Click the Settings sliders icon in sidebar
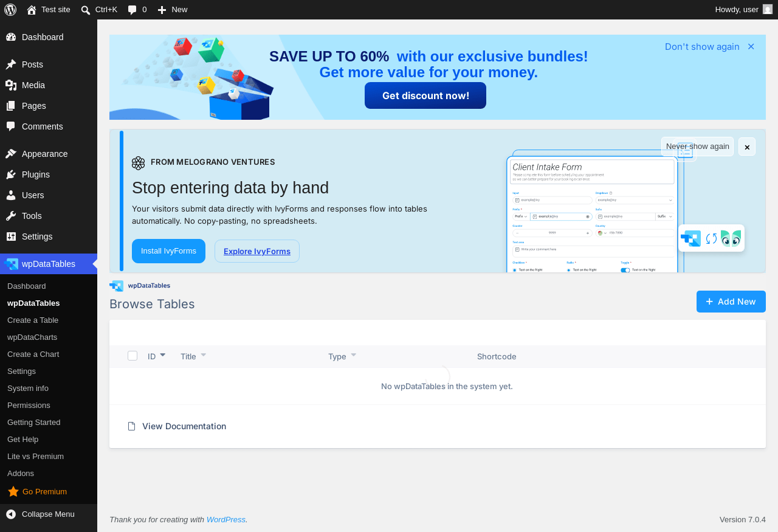Screen dimensions: 778x532 point(11,237)
